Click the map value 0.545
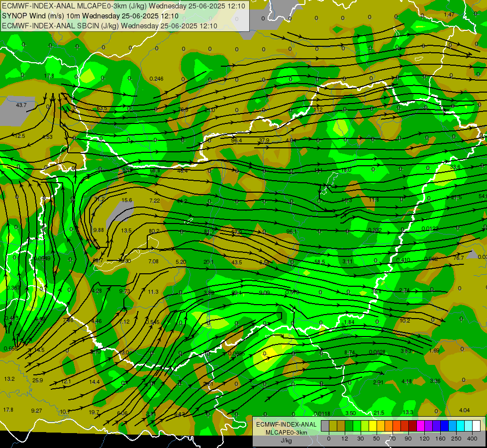This screenshot has height=448, width=487. (x=153, y=322)
